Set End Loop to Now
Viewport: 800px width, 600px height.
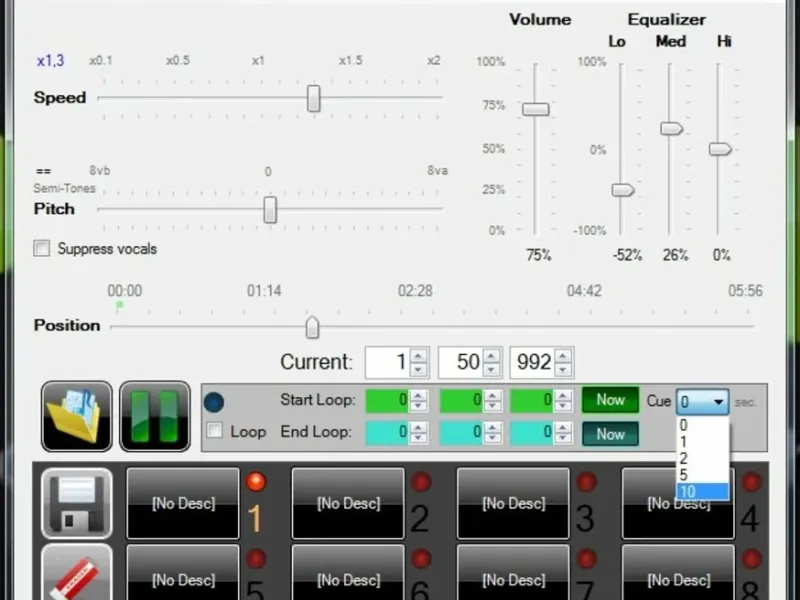[610, 434]
